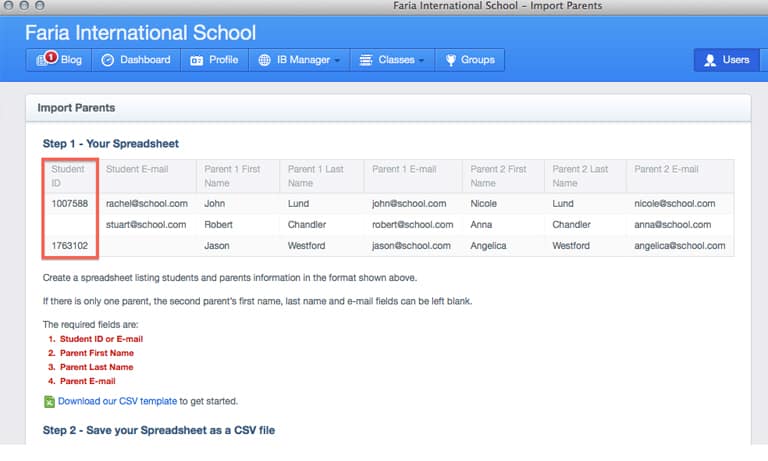Click required field Parent Last Name
The image size is (768, 461).
click(x=96, y=367)
